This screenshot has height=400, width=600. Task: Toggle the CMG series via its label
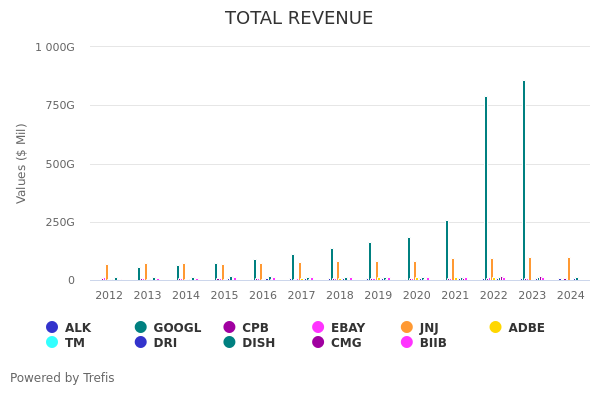(346, 342)
